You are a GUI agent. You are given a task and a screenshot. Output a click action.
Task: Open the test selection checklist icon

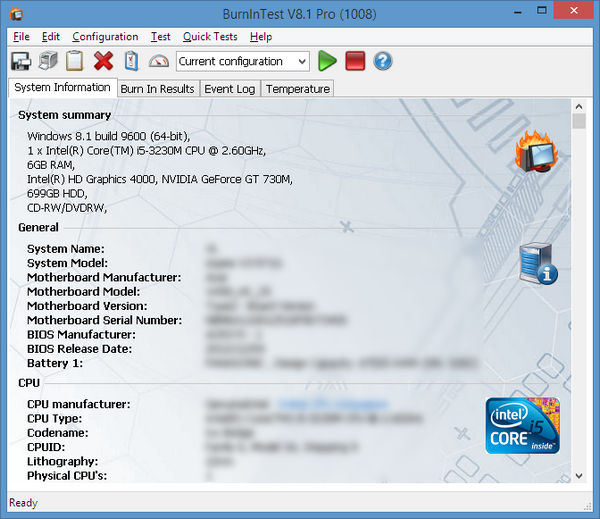coord(131,61)
